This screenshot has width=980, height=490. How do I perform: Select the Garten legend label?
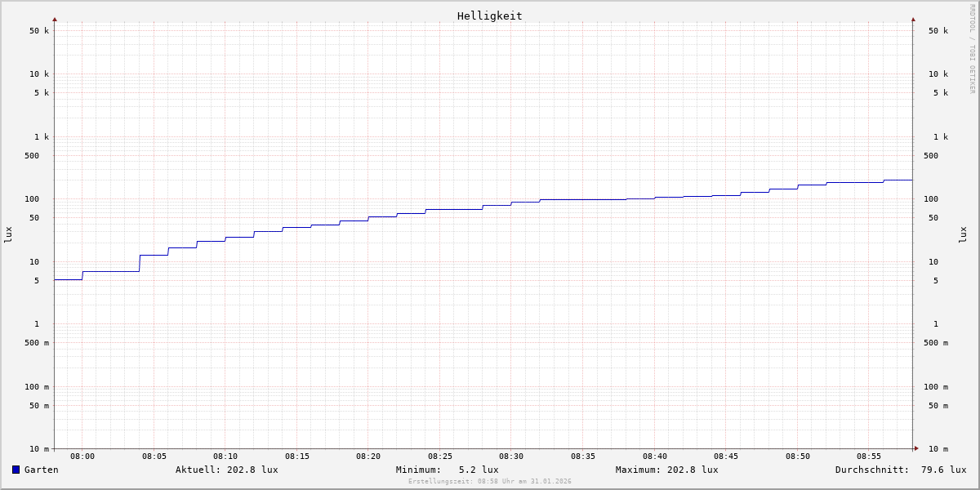pyautogui.click(x=41, y=470)
